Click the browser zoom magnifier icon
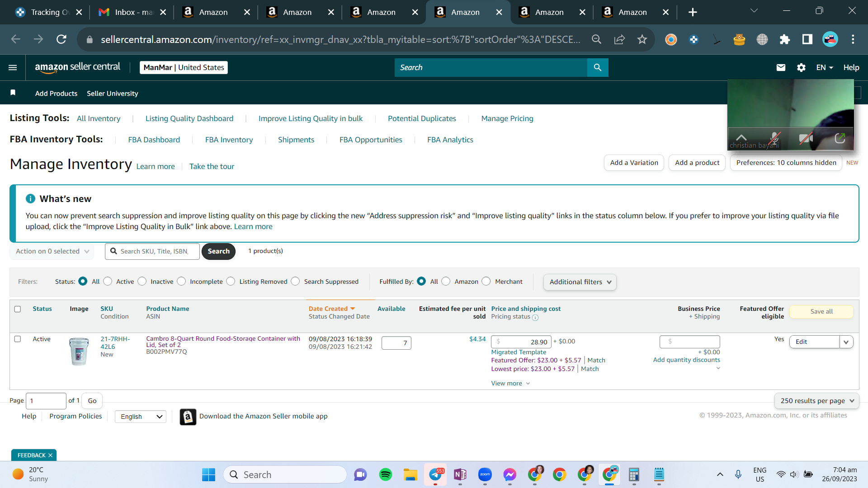 click(x=597, y=39)
